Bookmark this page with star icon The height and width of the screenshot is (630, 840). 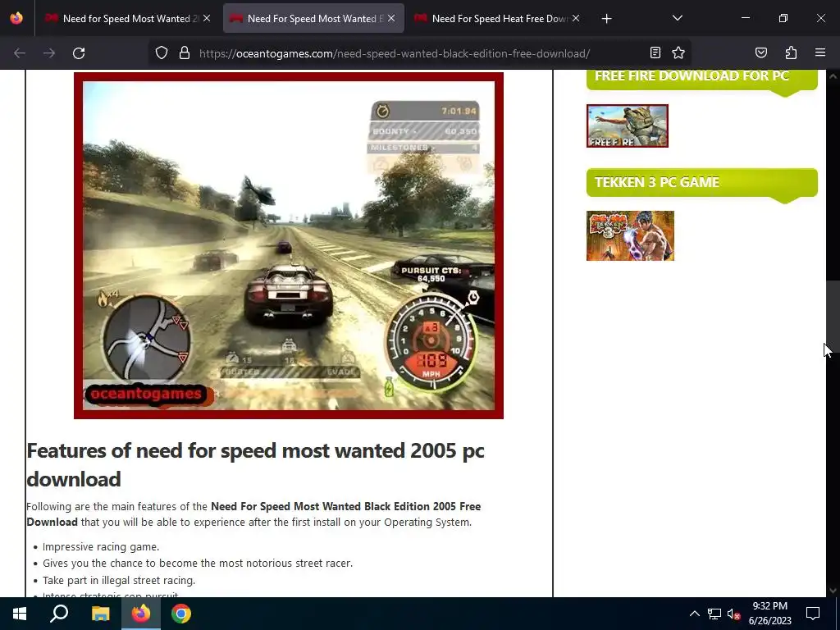678,52
